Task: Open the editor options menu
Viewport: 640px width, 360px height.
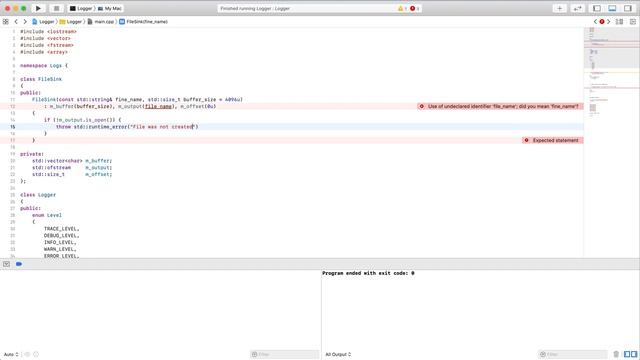Action: click(x=619, y=22)
